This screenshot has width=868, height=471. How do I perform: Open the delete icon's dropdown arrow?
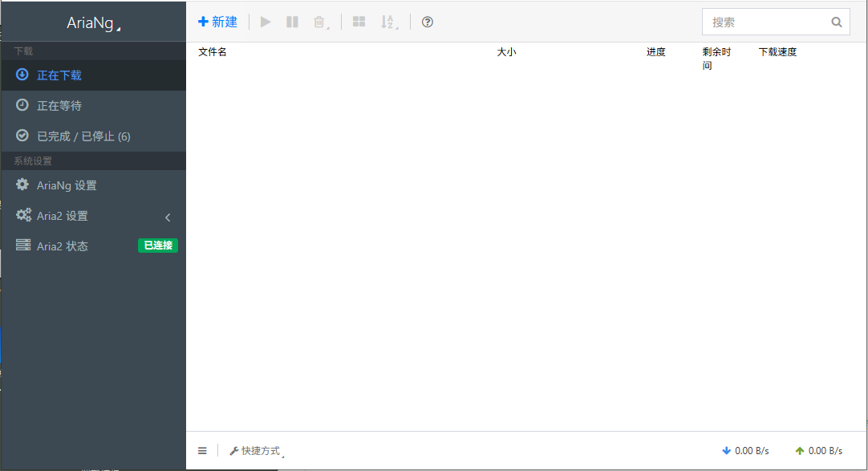[327, 26]
